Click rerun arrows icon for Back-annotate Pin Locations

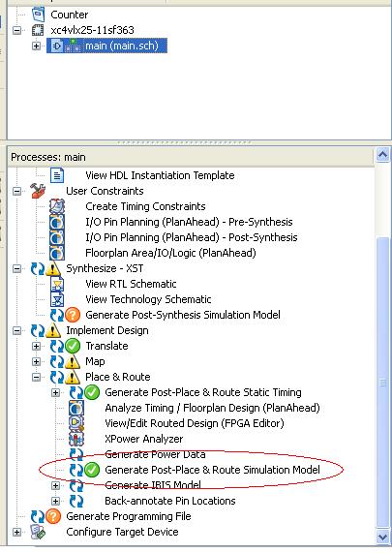[76, 501]
